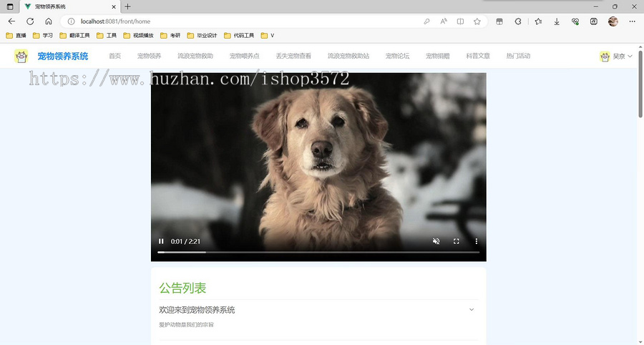Open the 考研 bookmarks folder
The width and height of the screenshot is (644, 345).
tap(170, 36)
